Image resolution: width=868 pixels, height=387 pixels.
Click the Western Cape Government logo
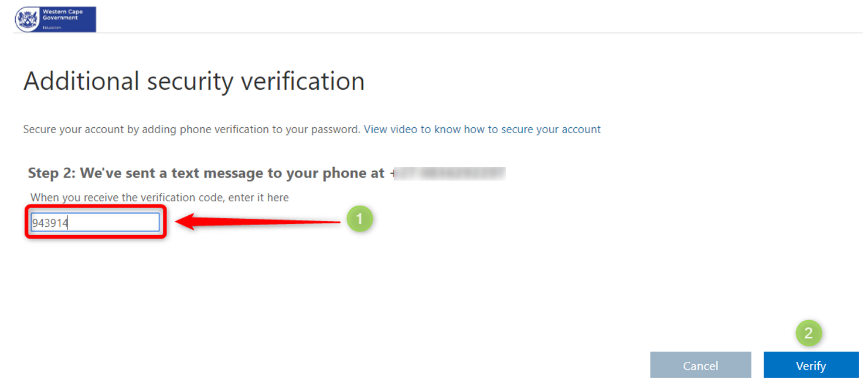[56, 19]
